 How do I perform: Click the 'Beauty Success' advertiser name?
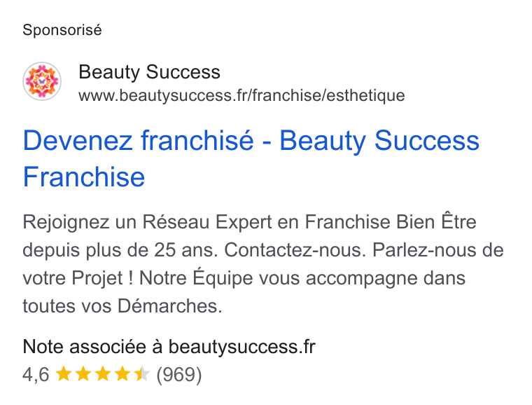click(149, 72)
